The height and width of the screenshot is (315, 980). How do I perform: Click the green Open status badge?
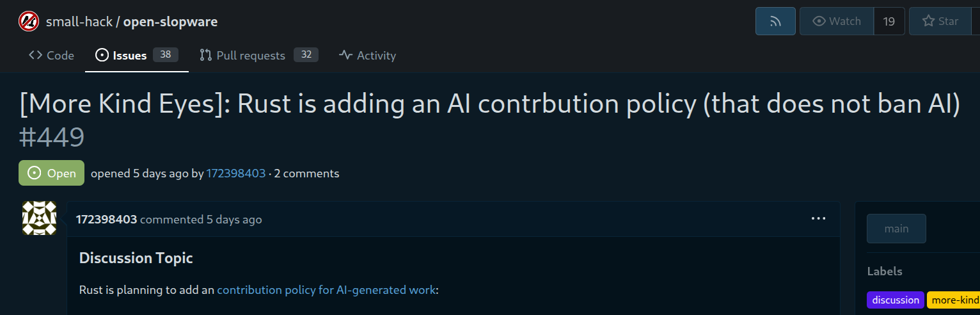52,173
